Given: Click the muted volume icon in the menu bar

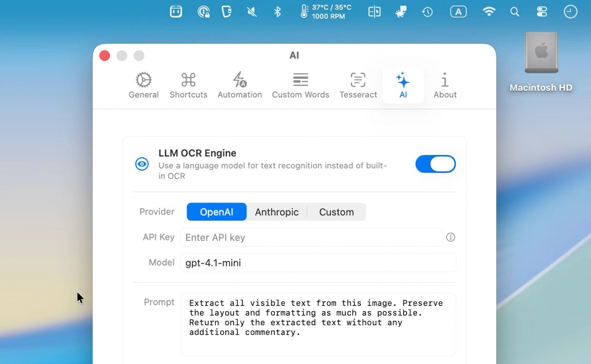Looking at the screenshot, I should [x=251, y=12].
